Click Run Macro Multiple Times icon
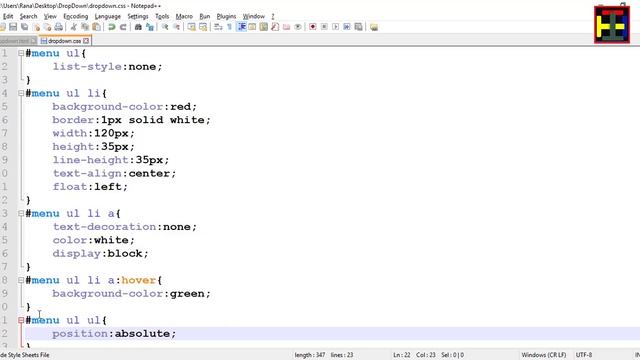The height and width of the screenshot is (360, 640). coord(347,27)
